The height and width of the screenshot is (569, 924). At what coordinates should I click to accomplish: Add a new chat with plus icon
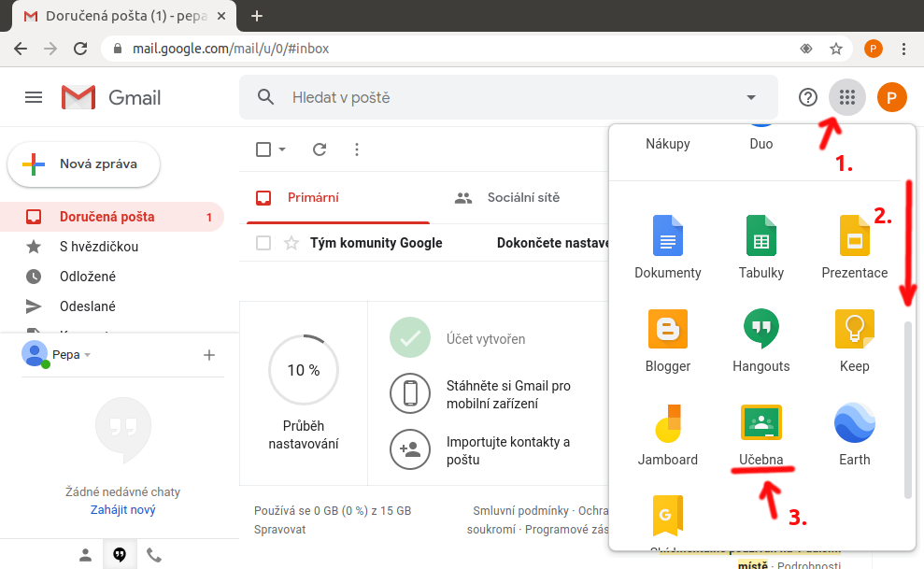[208, 355]
